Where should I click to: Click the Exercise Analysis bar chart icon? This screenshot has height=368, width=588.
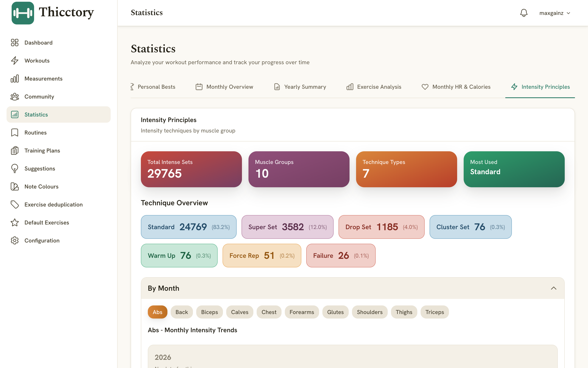click(350, 87)
